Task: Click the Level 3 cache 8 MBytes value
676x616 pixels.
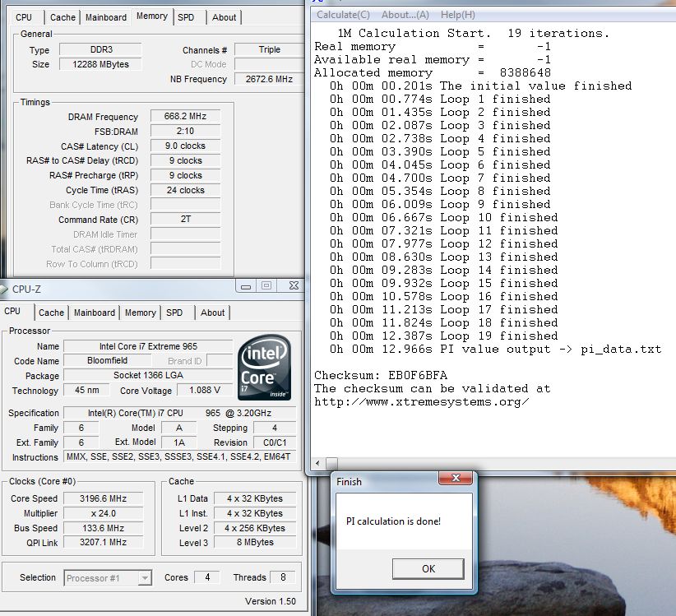Action: tap(255, 542)
